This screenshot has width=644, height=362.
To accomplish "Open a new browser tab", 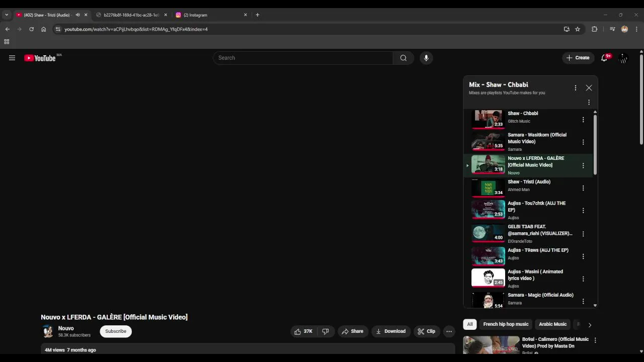I will pos(257,15).
